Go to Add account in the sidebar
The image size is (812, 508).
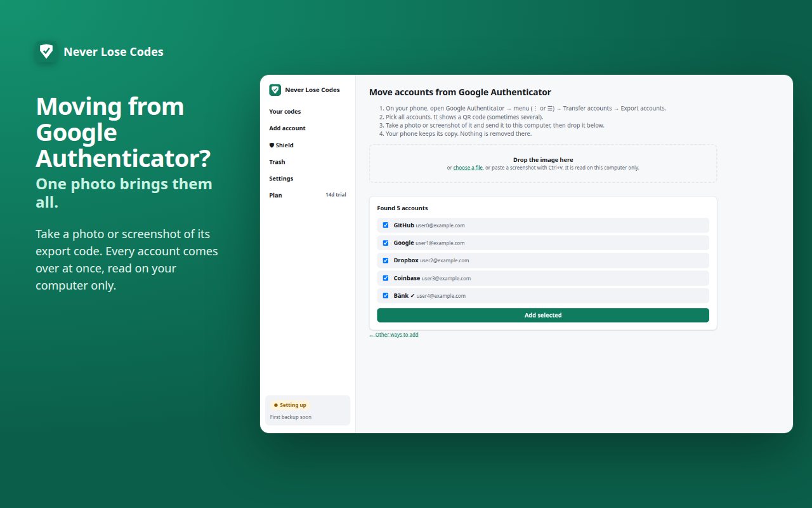(287, 128)
